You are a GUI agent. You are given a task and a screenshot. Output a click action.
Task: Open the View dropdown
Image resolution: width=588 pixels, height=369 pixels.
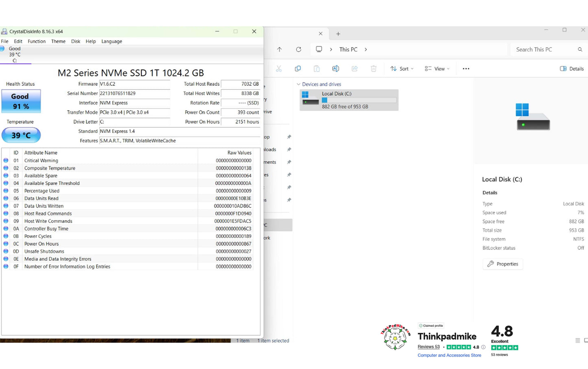[x=437, y=69]
